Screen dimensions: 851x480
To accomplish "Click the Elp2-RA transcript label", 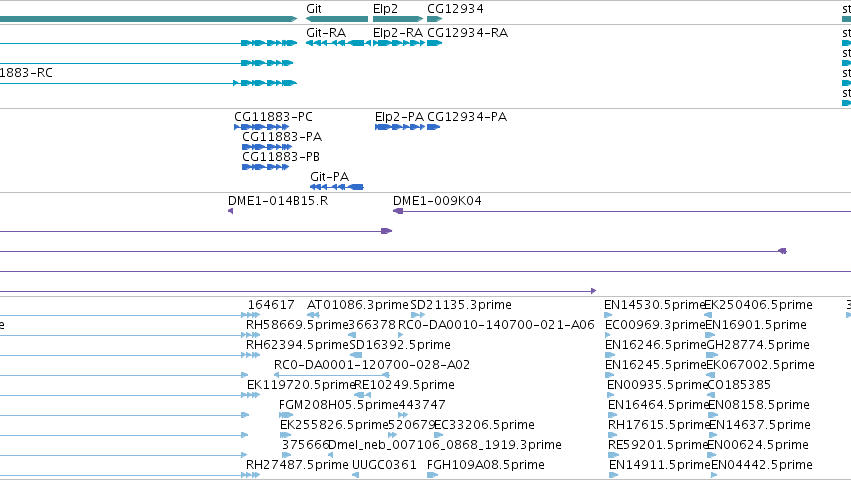I will coord(398,33).
